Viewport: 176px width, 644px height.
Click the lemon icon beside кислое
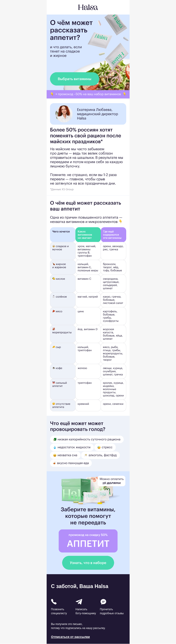coord(54,279)
